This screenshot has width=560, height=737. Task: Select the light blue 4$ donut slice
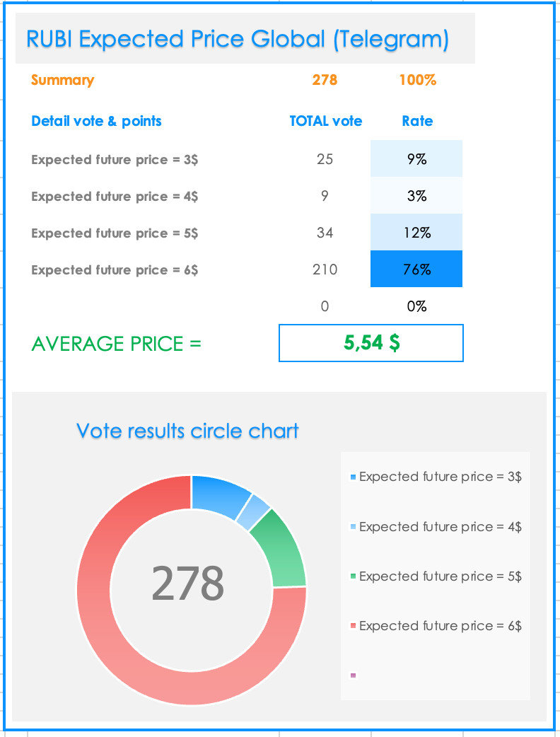coord(254,512)
